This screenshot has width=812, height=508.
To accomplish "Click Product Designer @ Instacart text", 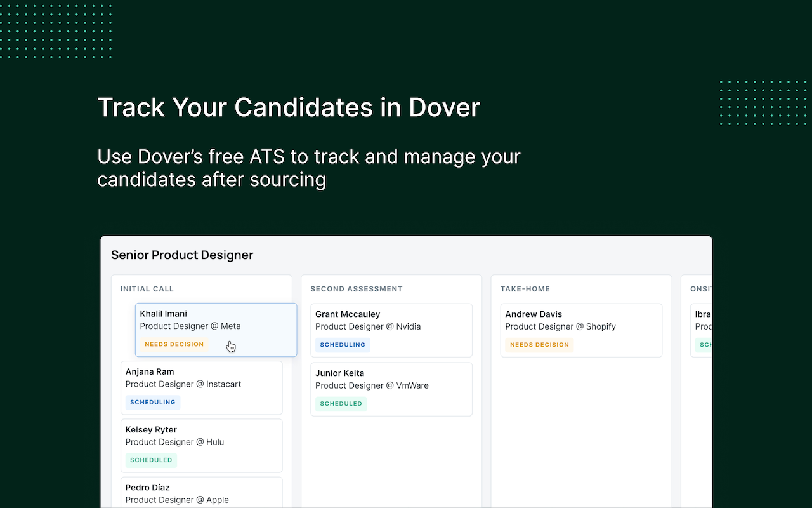I will [183, 384].
